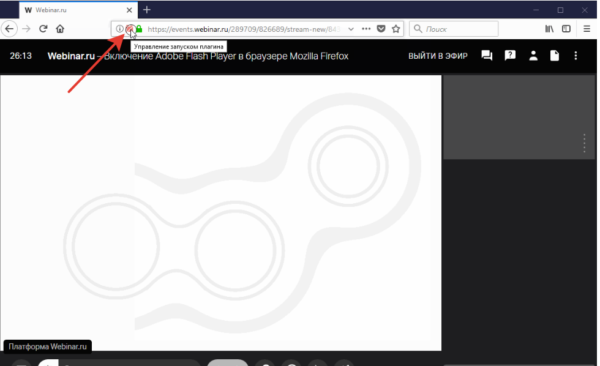Open the Firefox library icon
Viewport: 600px width, 366px height.
[x=549, y=29]
